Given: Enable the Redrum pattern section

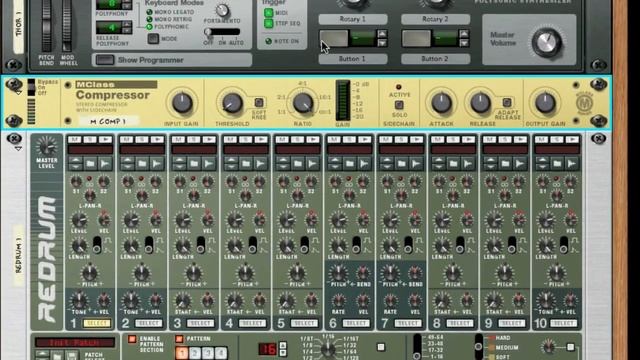Looking at the screenshot, I should [x=132, y=339].
